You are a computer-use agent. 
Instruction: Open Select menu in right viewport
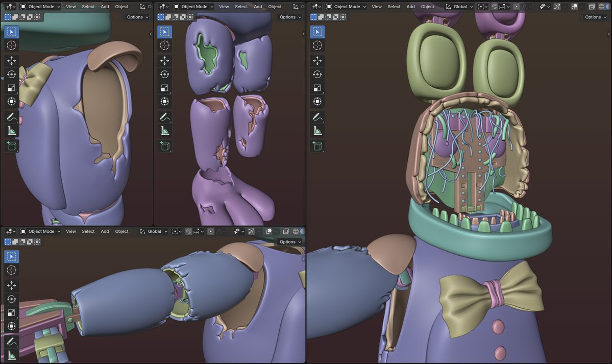[394, 7]
